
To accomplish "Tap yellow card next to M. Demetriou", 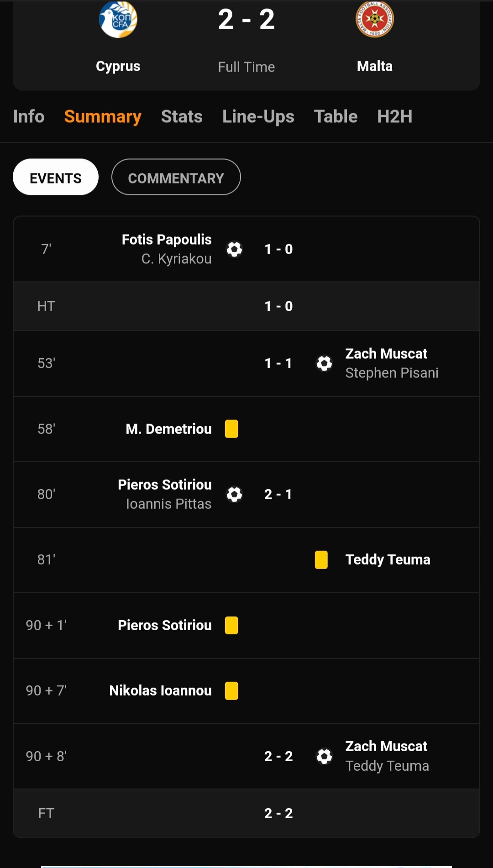I will coord(231,429).
